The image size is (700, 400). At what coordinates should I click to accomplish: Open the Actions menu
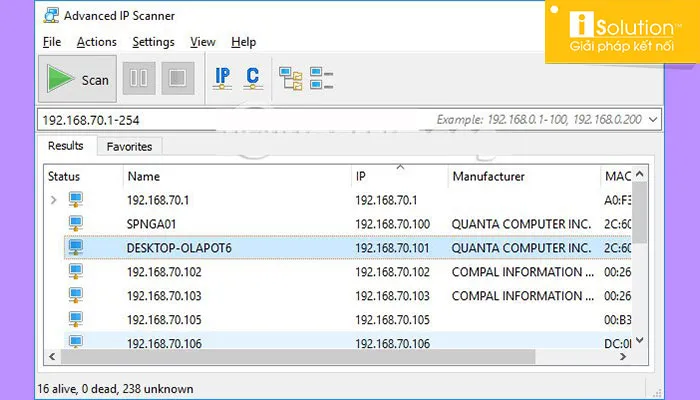click(96, 42)
